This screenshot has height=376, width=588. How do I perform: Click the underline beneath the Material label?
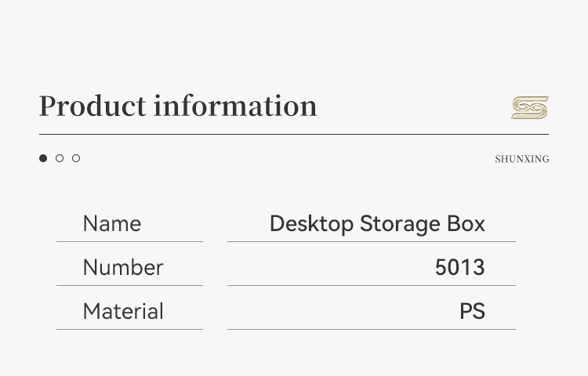pyautogui.click(x=129, y=330)
